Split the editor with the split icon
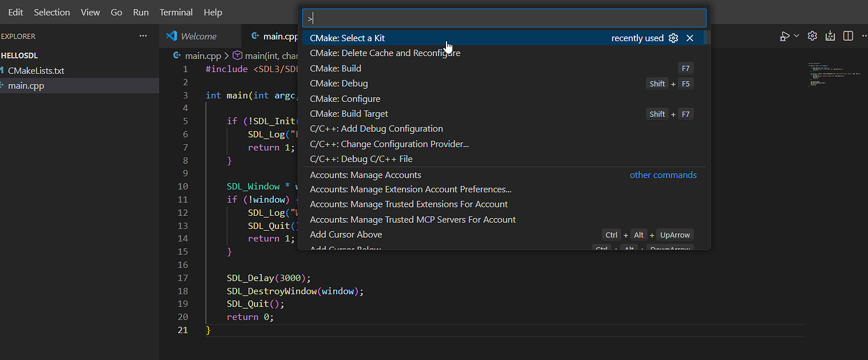This screenshot has height=360, width=868. [848, 36]
